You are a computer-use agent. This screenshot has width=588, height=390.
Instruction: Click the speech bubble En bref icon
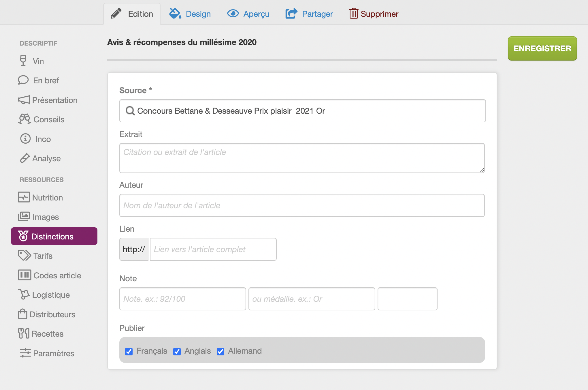tap(23, 80)
